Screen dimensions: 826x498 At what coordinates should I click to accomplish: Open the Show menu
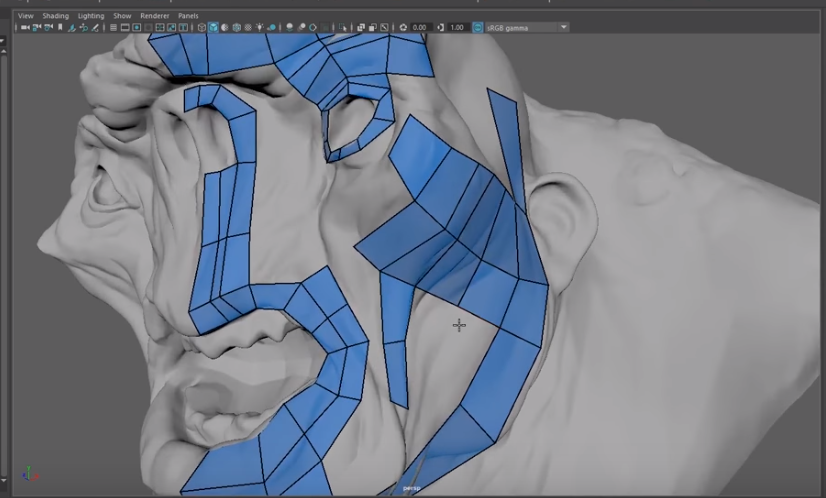122,16
